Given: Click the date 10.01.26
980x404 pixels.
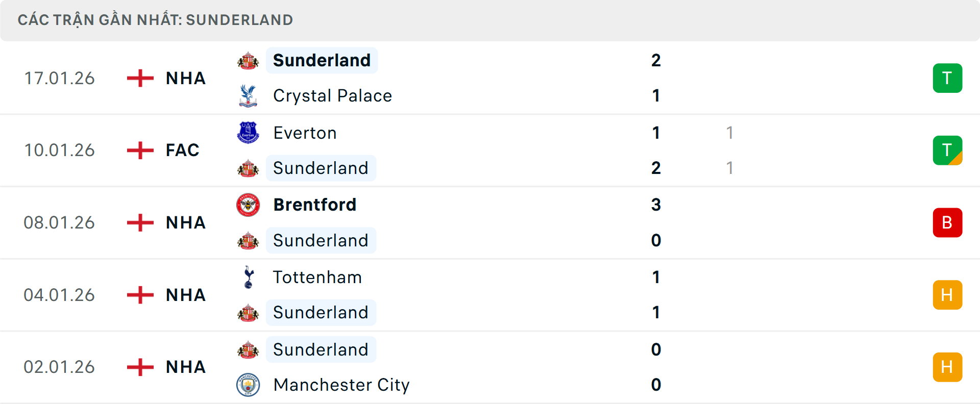Looking at the screenshot, I should [59, 150].
